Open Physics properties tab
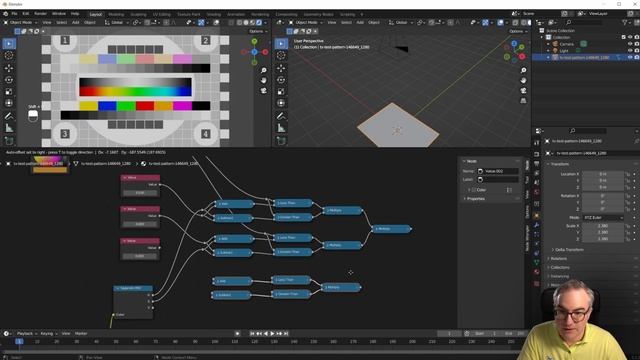 coord(536,244)
